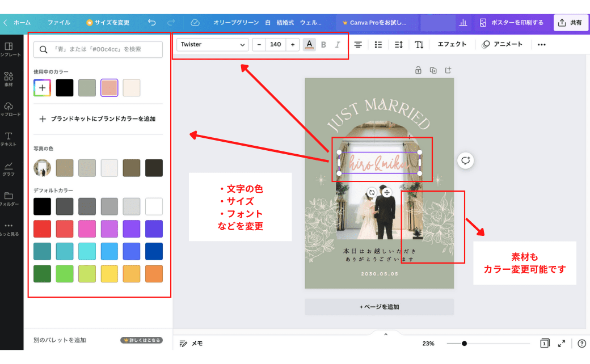Image resolution: width=590 pixels, height=364 pixels.
Task: Click the text alignment icon
Action: pos(358,44)
